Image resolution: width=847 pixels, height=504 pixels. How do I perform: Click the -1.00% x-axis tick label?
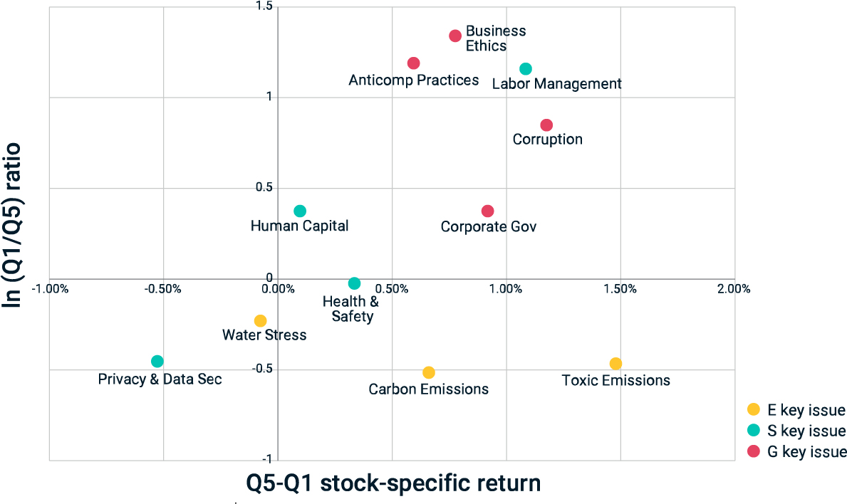(x=51, y=289)
